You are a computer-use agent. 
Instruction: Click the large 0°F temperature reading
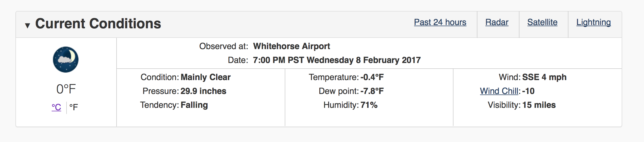[x=66, y=89]
